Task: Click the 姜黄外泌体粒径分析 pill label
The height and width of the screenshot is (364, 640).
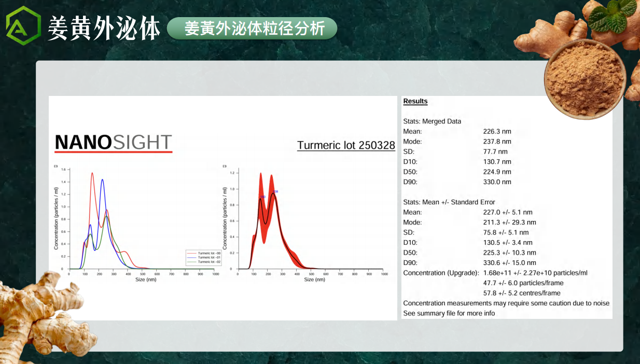Action: click(x=252, y=29)
